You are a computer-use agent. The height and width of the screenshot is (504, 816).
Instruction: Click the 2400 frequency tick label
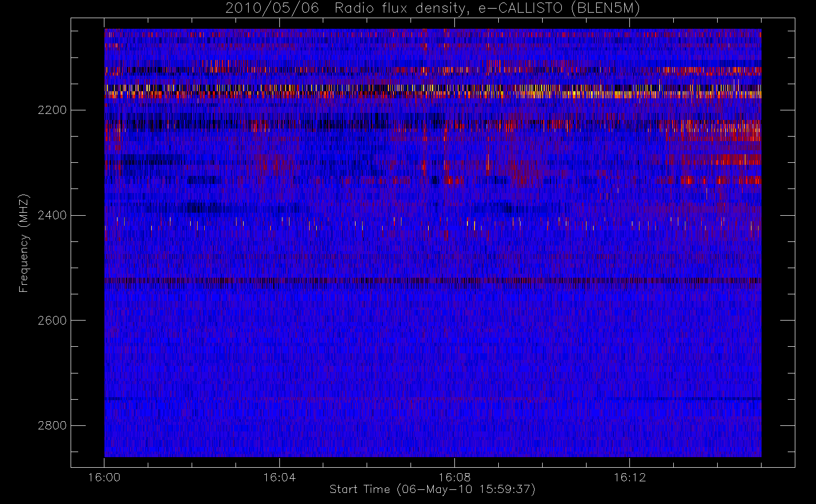52,215
